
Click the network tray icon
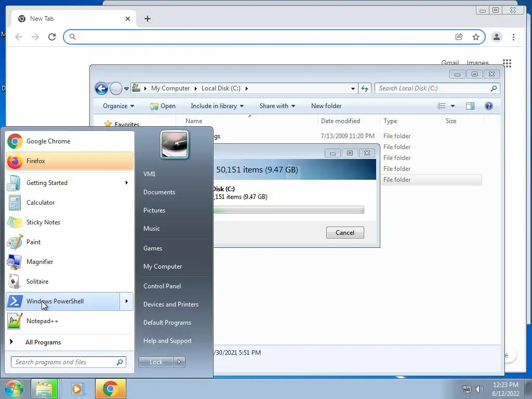[x=467, y=389]
